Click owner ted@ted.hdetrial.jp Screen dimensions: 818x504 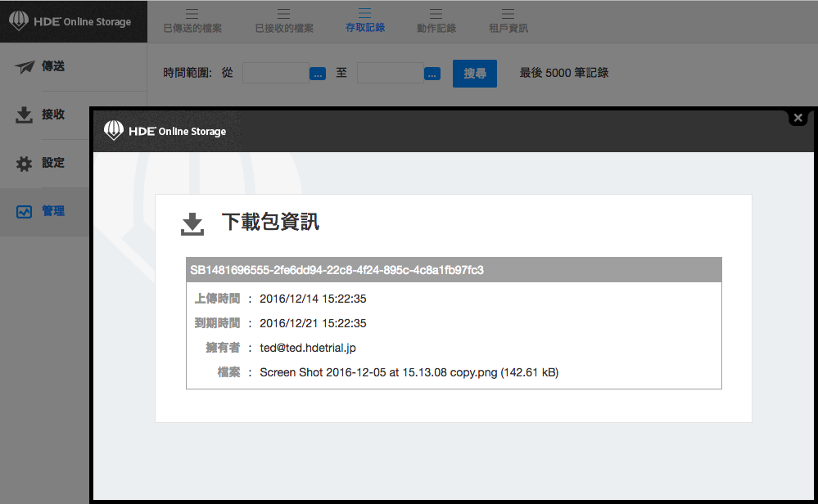click(308, 348)
